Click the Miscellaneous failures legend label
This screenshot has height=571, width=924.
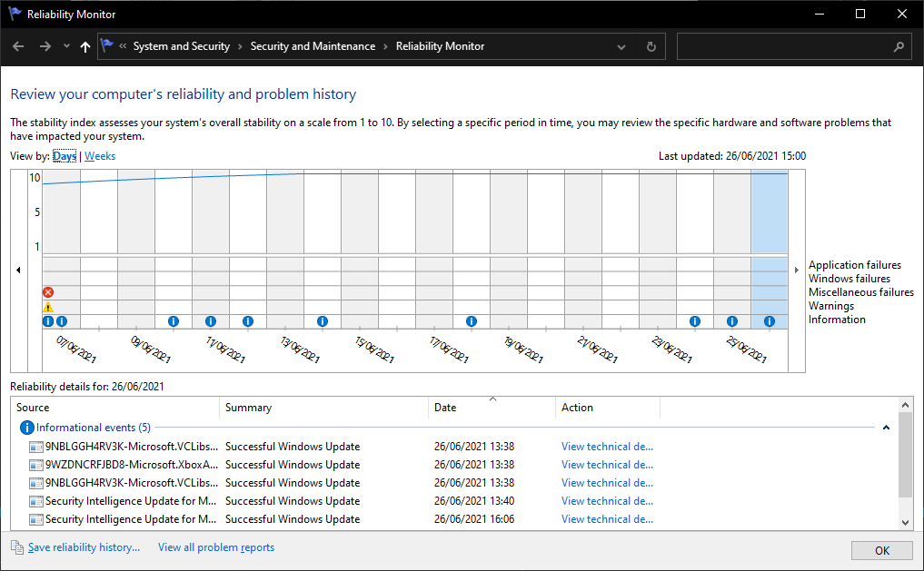(x=861, y=292)
